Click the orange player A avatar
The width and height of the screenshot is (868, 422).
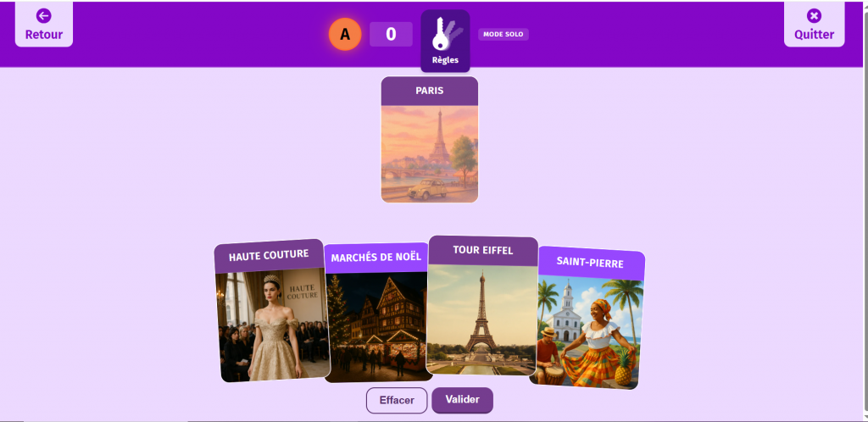tap(345, 34)
